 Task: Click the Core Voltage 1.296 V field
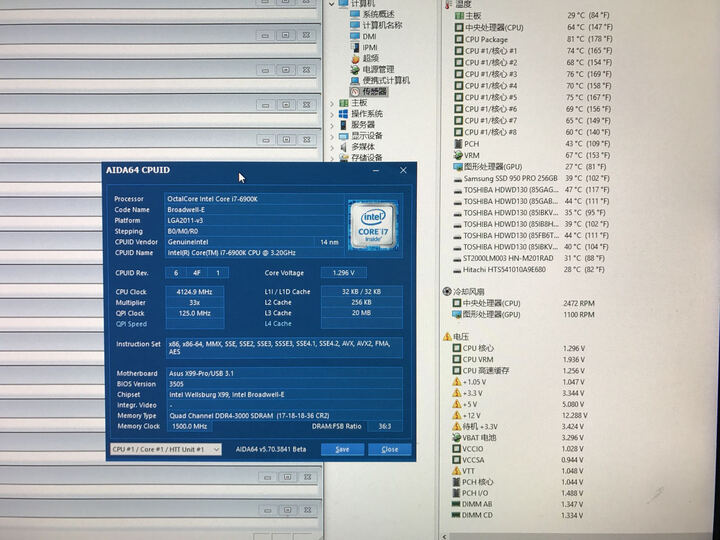click(343, 273)
